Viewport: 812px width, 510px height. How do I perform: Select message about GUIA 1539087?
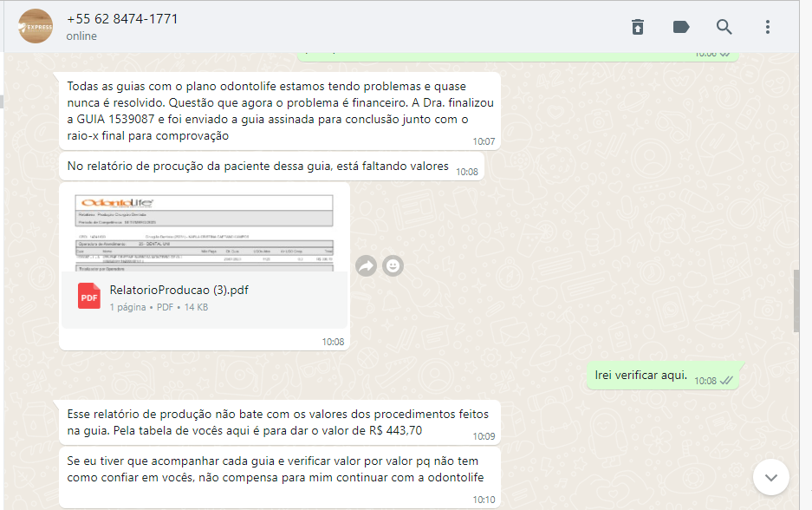(280, 111)
